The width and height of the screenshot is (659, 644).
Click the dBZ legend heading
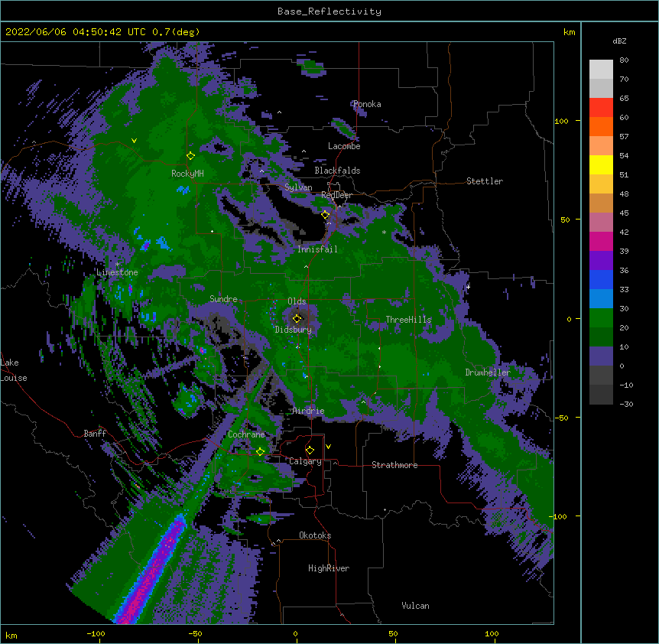click(x=619, y=41)
